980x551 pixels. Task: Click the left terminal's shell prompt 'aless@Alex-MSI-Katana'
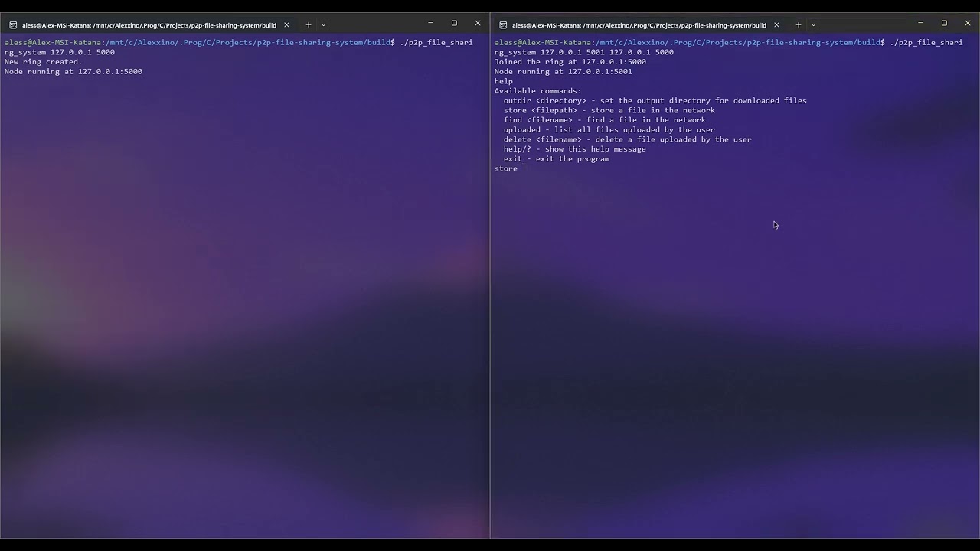point(53,43)
